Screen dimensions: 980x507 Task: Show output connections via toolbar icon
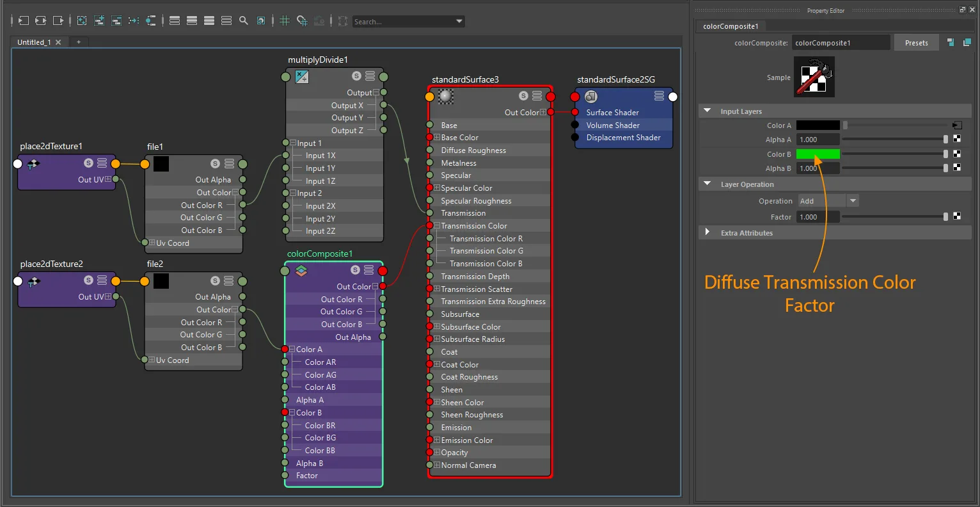click(x=58, y=21)
